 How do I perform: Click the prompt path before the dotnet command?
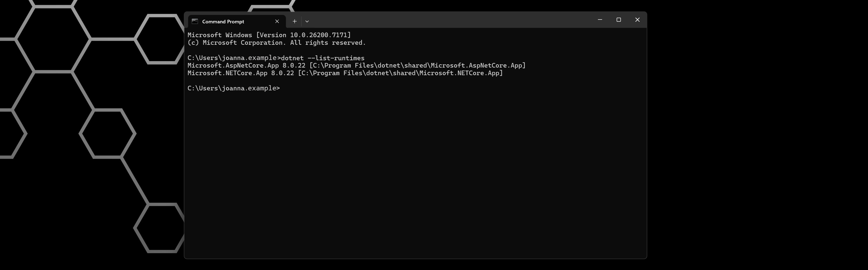point(233,58)
